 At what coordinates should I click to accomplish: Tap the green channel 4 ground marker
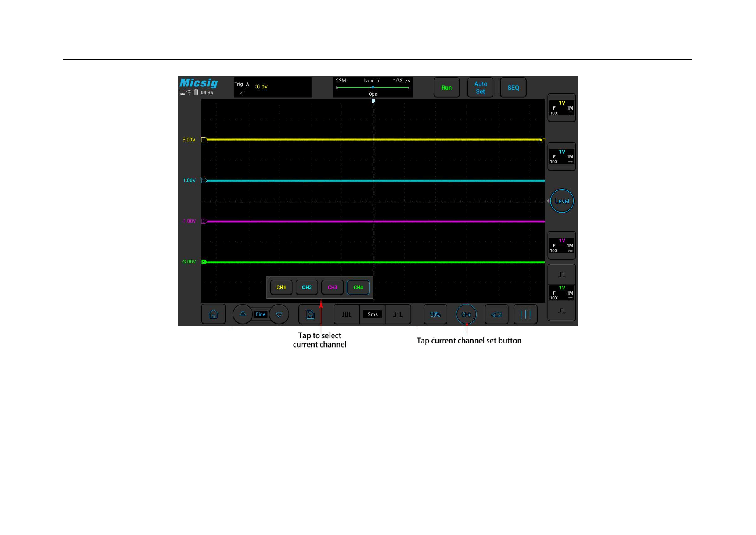[204, 262]
